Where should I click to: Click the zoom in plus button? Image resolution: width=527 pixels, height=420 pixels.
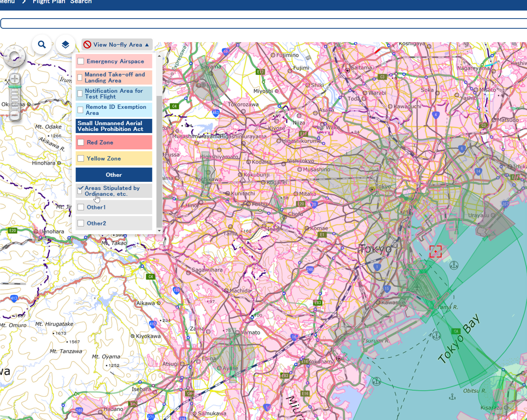(x=15, y=79)
